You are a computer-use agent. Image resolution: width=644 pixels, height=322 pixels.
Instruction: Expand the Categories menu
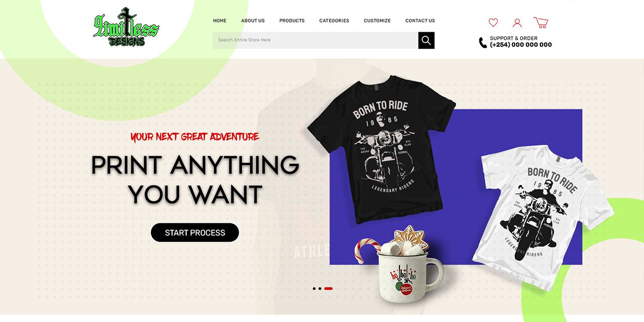334,21
